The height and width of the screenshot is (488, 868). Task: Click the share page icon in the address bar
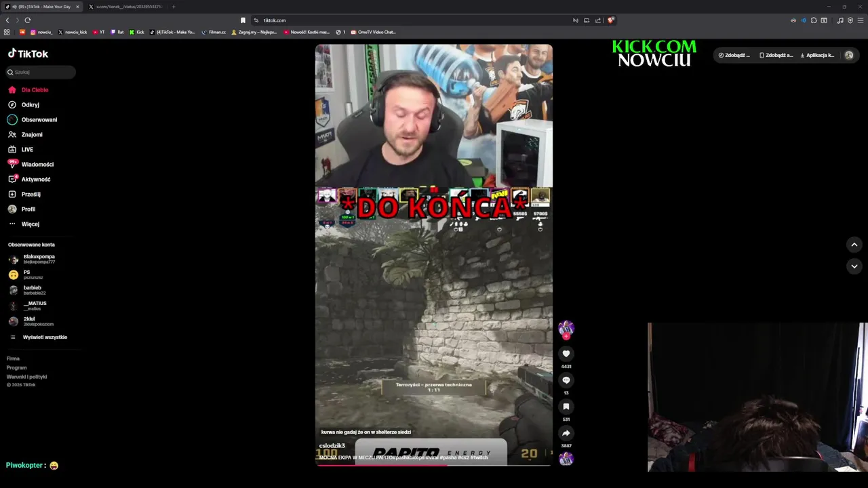598,20
